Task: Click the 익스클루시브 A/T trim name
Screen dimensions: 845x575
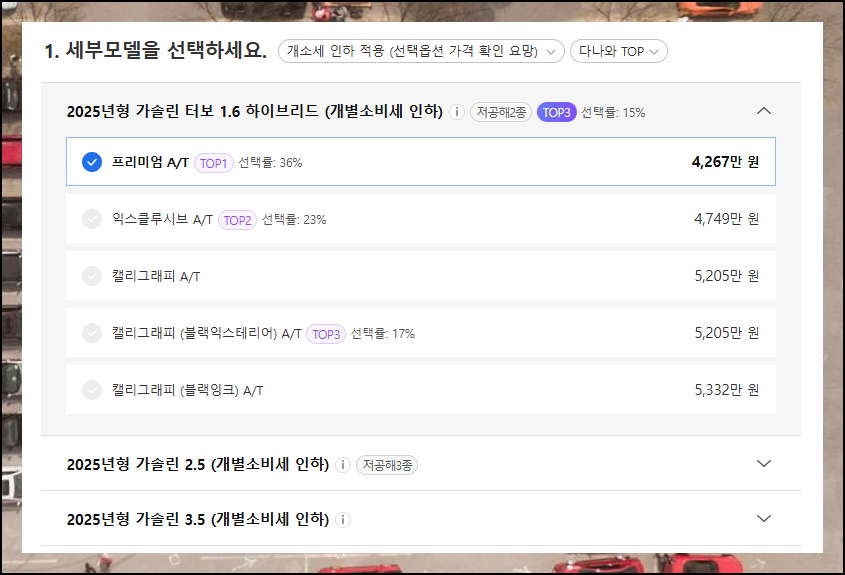Action: 162,219
